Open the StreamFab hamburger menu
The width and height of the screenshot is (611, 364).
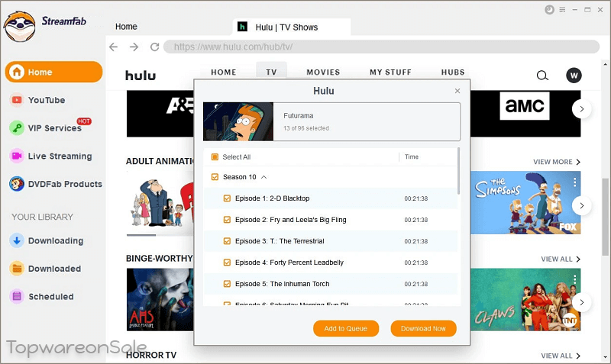click(x=562, y=10)
